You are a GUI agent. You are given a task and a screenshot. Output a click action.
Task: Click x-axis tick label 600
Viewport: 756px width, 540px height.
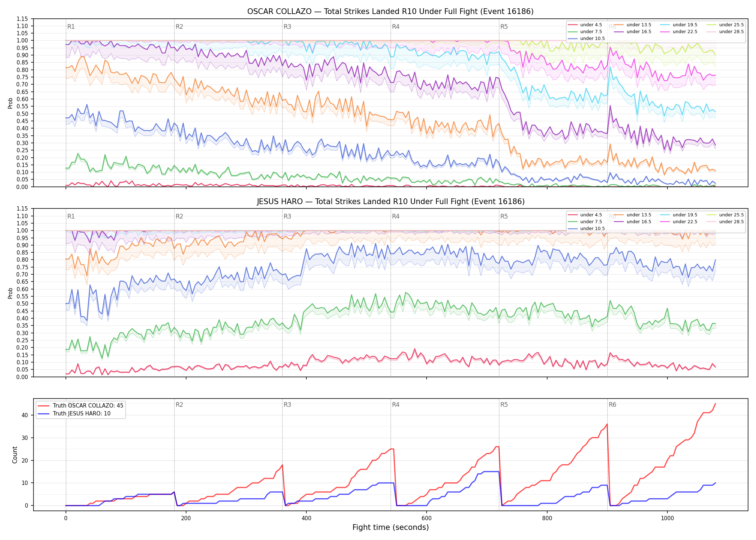point(427,518)
